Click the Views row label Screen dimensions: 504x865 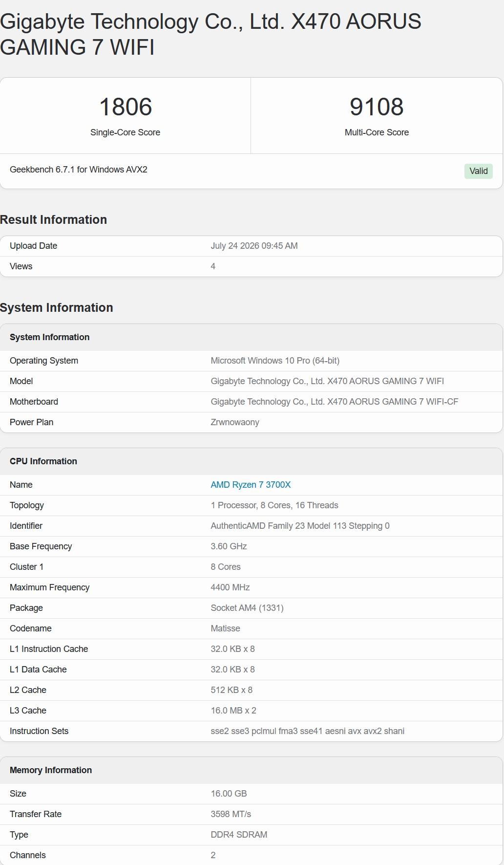[x=21, y=266]
